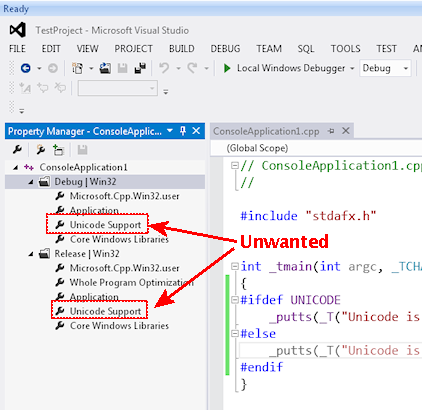The image size is (422, 410).
Task: Open the EDIT menu
Action: 51,49
